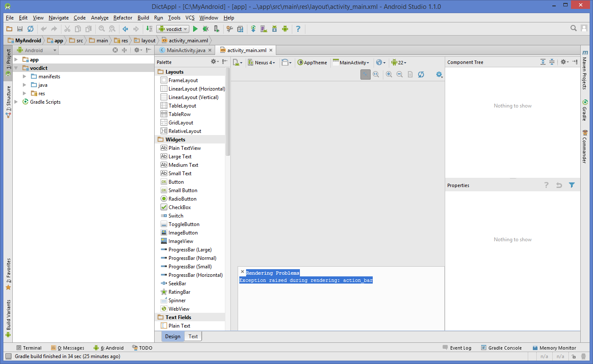Zoom out on the design preview
Image resolution: width=593 pixels, height=364 pixels.
click(399, 74)
